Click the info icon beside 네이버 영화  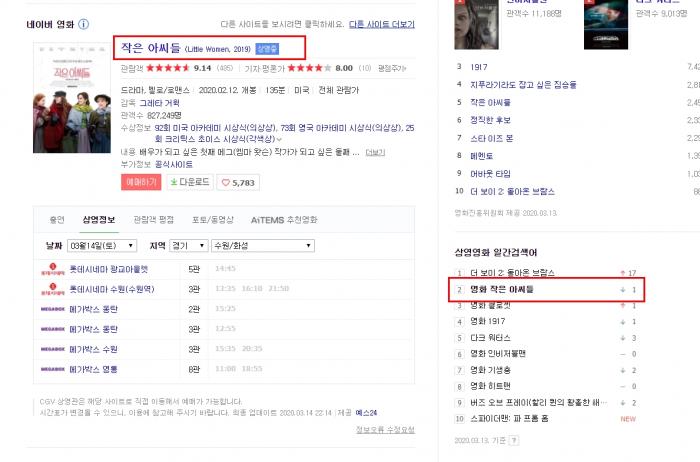click(83, 24)
